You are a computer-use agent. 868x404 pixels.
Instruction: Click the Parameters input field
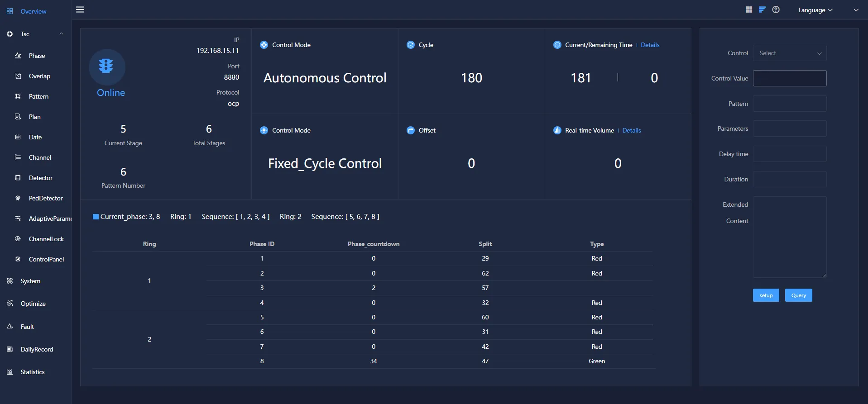790,128
